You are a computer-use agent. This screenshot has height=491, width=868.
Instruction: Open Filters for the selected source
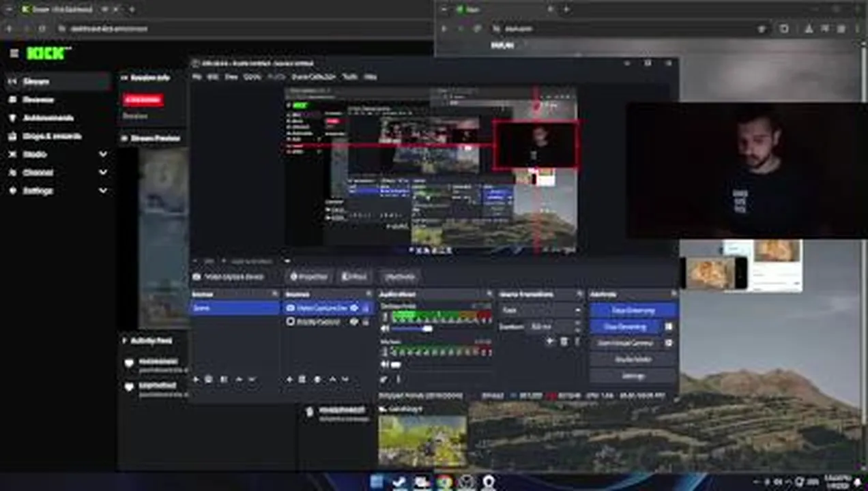click(355, 277)
